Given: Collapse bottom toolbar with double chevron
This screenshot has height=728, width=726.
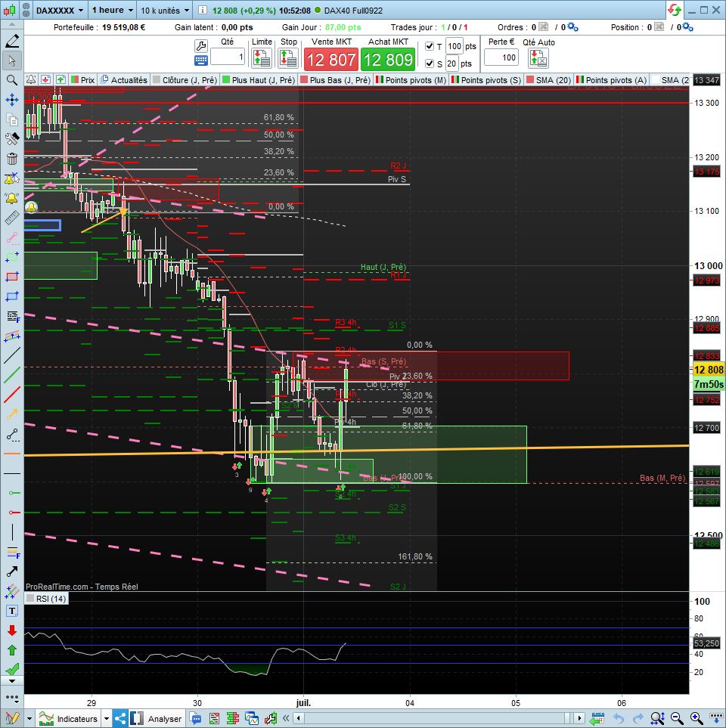Looking at the screenshot, I should coord(286,719).
